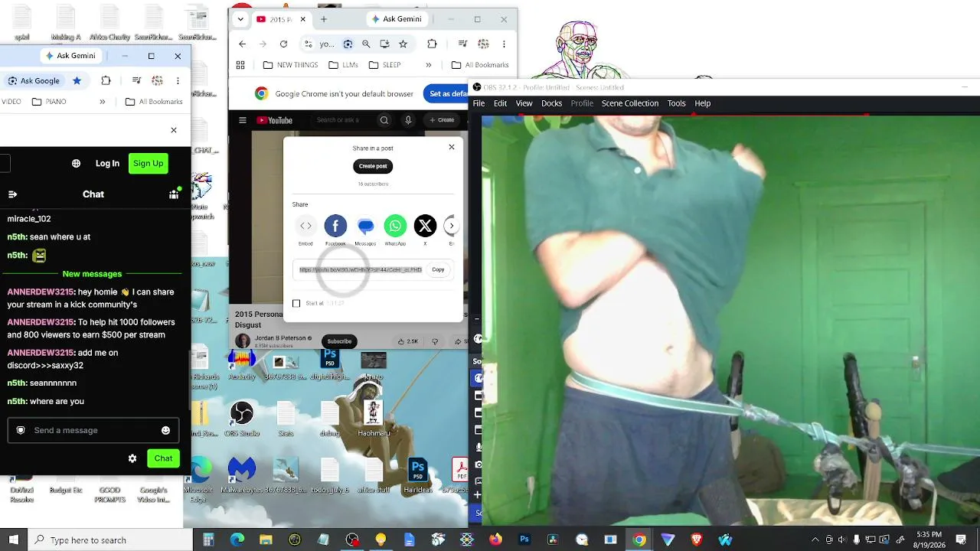This screenshot has width=980, height=551.
Task: Dislike the video with the thumbs-down button
Action: 435,341
